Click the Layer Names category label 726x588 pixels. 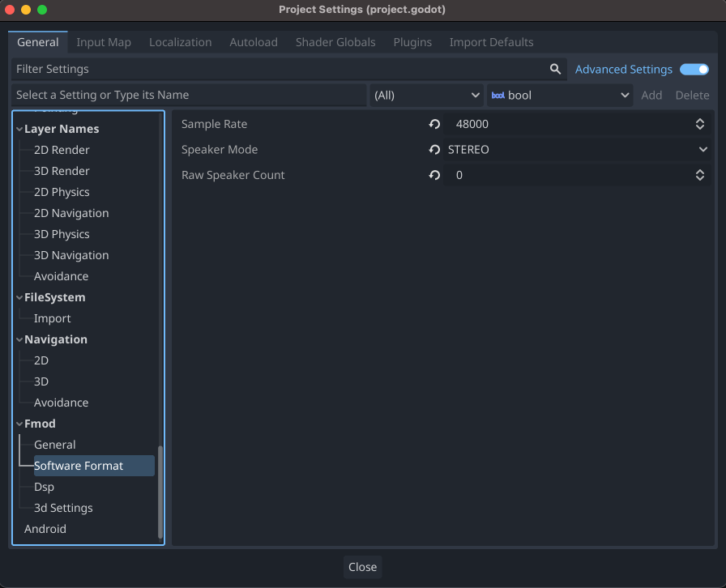[62, 129]
